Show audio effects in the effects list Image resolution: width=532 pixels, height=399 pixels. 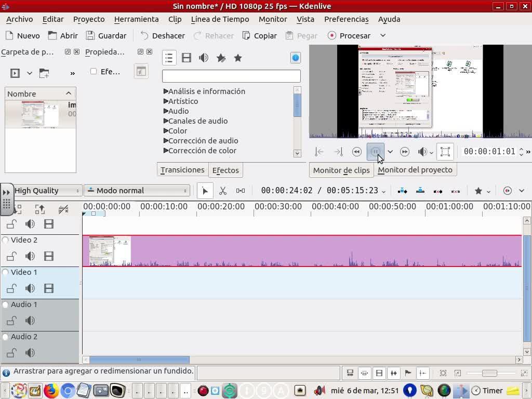click(204, 58)
